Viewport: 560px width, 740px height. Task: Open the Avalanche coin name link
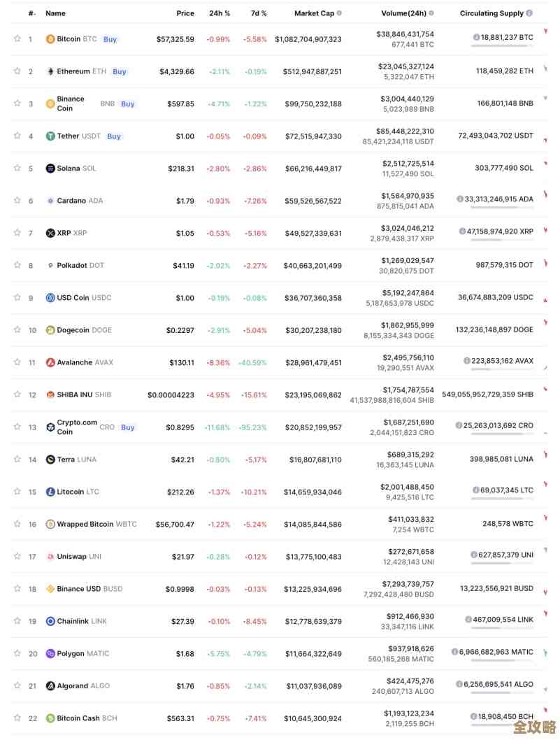tap(74, 362)
